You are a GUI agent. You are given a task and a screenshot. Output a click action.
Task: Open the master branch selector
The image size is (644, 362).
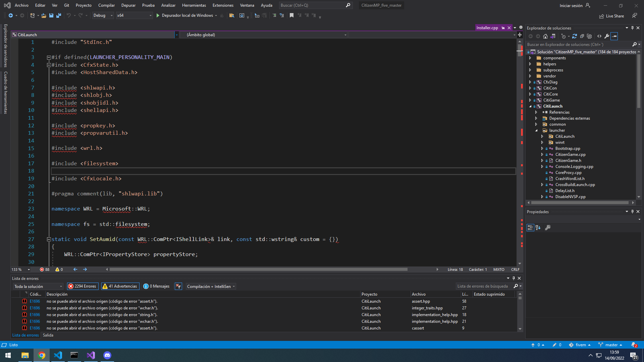(x=610, y=345)
